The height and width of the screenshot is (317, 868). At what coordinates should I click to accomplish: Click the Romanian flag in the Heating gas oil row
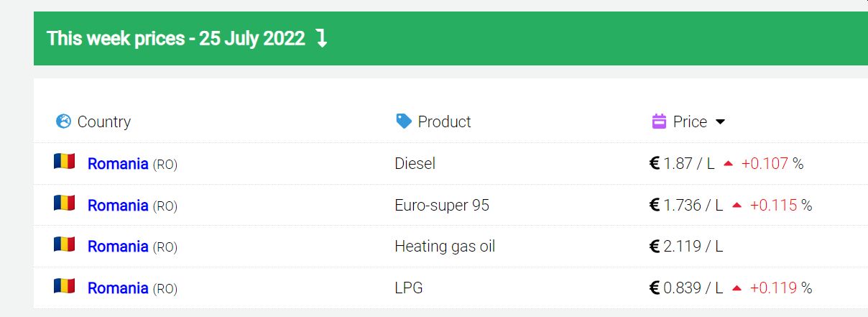coord(64,245)
